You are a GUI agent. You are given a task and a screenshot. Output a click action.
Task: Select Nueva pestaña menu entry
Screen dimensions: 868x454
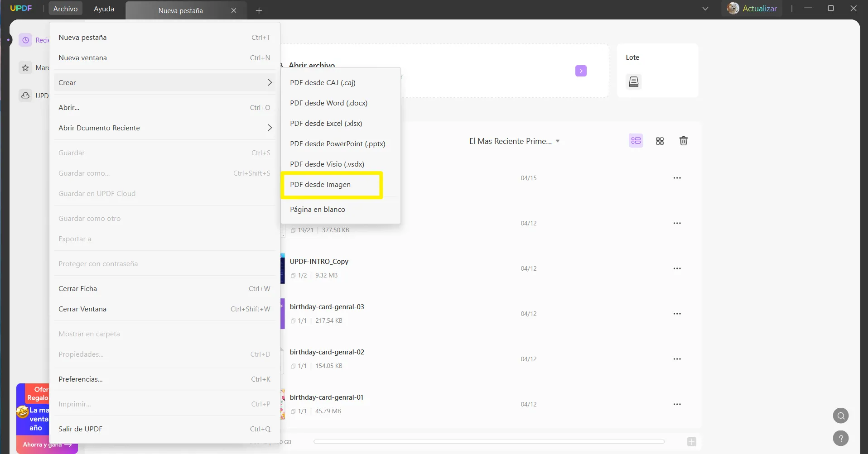[164, 38]
